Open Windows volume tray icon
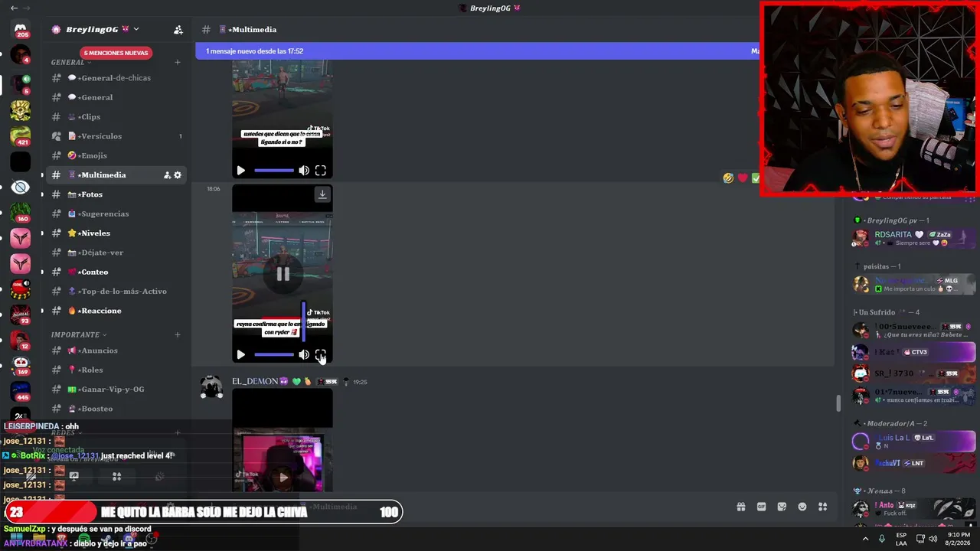This screenshot has height=551, width=980. [933, 539]
